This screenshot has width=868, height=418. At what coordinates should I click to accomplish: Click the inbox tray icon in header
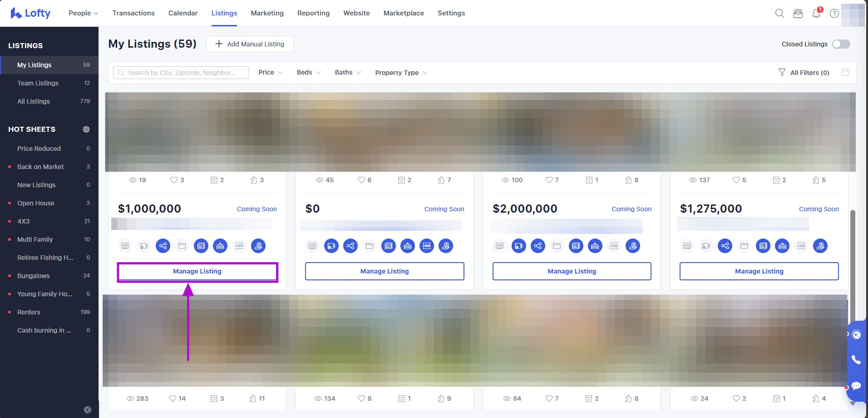798,13
